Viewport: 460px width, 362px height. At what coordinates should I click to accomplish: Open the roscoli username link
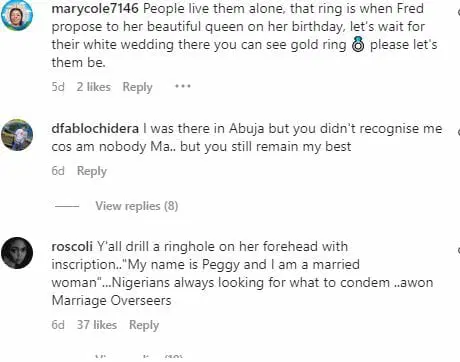pyautogui.click(x=72, y=247)
